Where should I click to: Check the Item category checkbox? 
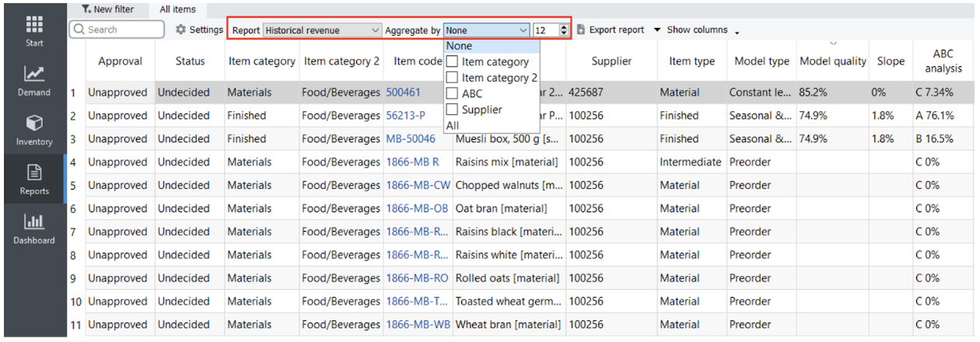(452, 62)
